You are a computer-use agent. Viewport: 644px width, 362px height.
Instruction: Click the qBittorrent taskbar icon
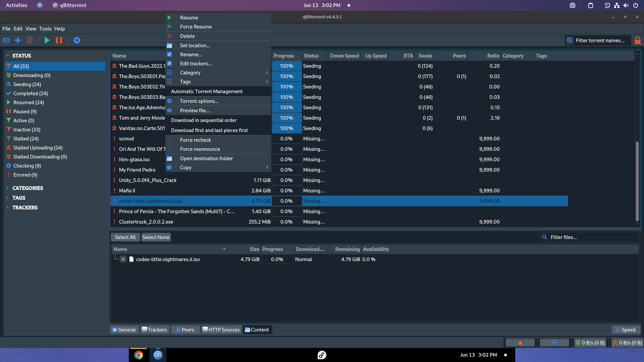tap(158, 355)
